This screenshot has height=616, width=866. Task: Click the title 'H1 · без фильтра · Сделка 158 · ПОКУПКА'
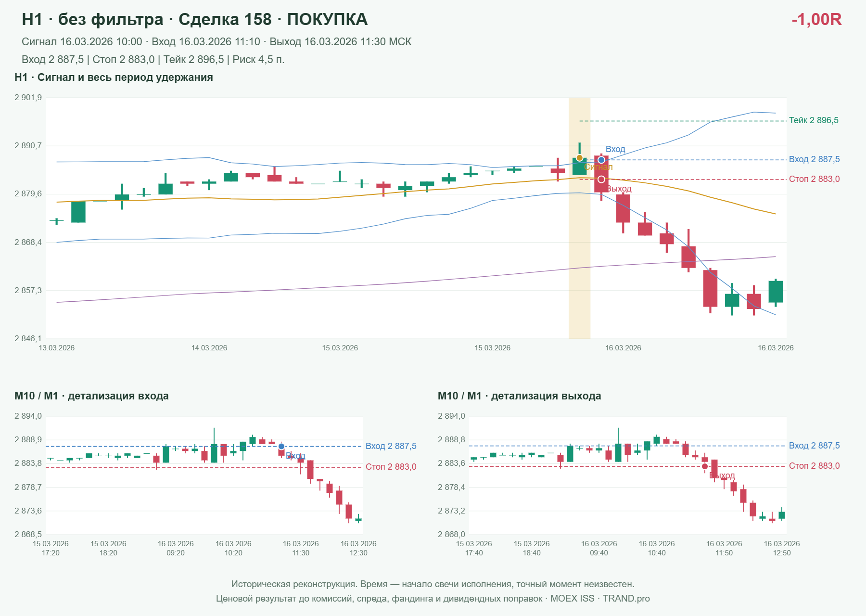coord(195,19)
